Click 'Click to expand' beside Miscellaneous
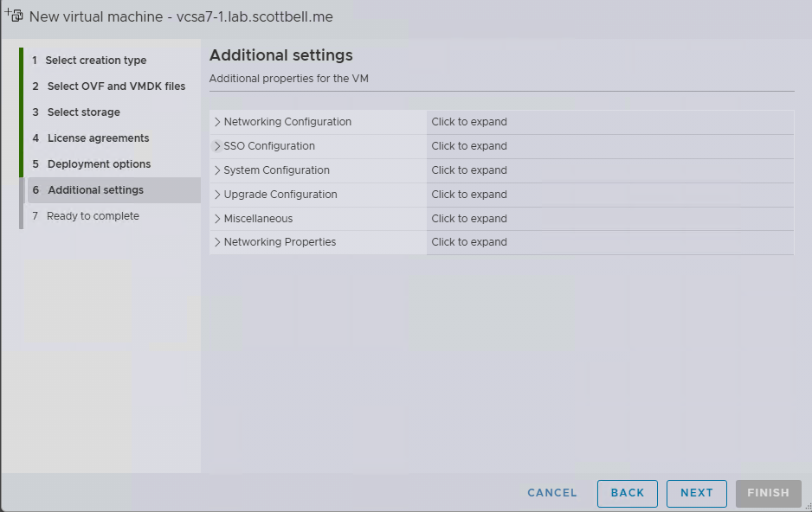 point(469,219)
